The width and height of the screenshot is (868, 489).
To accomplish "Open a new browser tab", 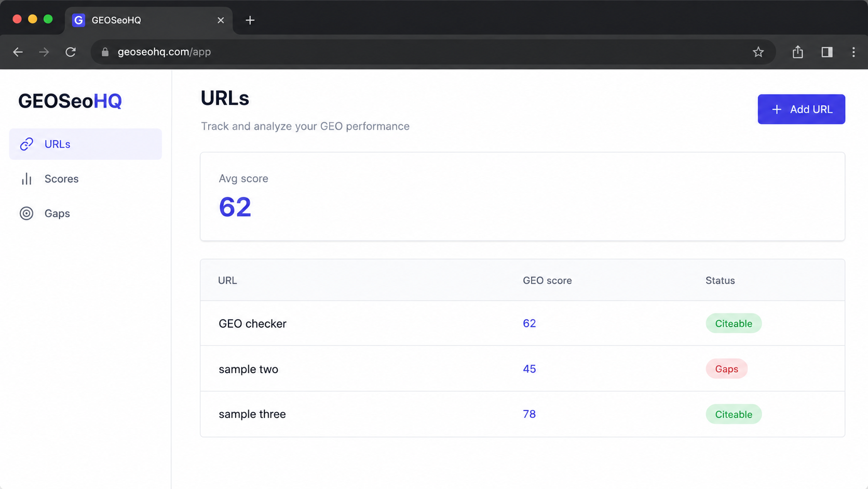I will [250, 20].
